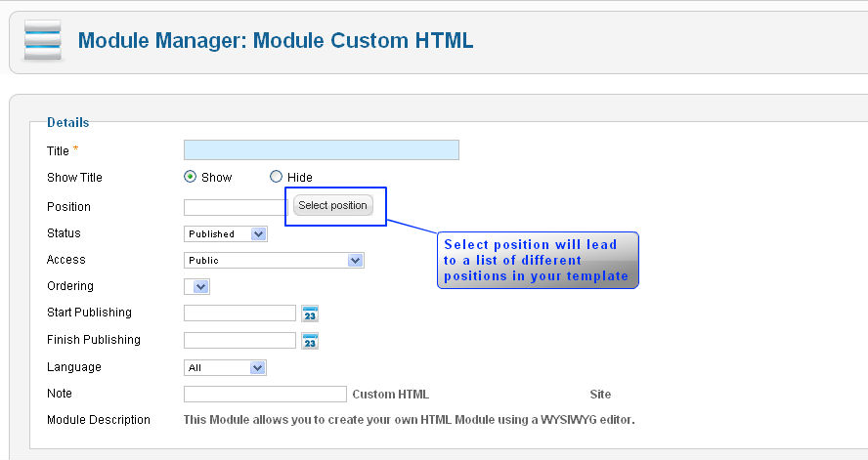Click the Module Manager stacked-layers icon
The height and width of the screenshot is (460, 868).
42,41
